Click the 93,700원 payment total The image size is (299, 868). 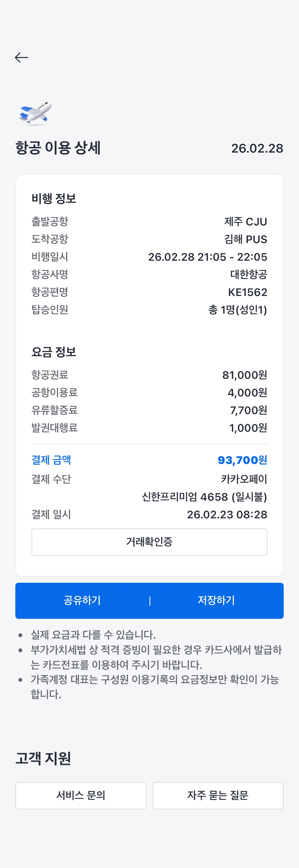pyautogui.click(x=242, y=460)
